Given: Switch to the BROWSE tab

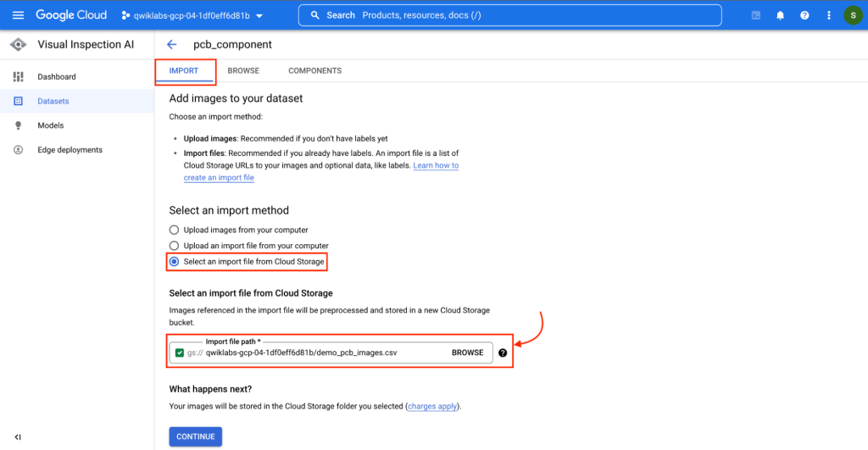Looking at the screenshot, I should [243, 71].
